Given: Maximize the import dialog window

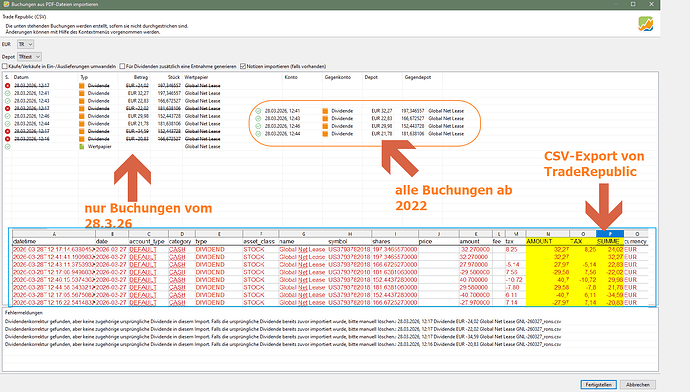Looking at the screenshot, I should point(633,4).
